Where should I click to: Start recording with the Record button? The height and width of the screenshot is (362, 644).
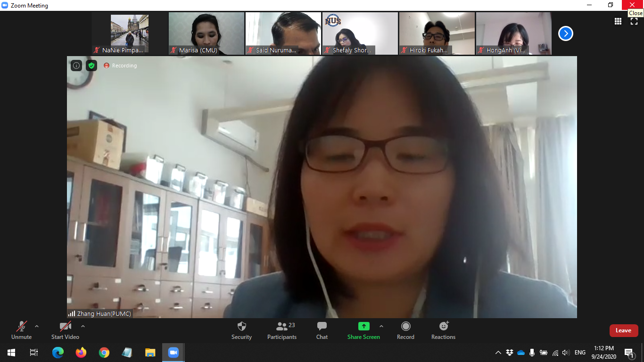coord(405,330)
